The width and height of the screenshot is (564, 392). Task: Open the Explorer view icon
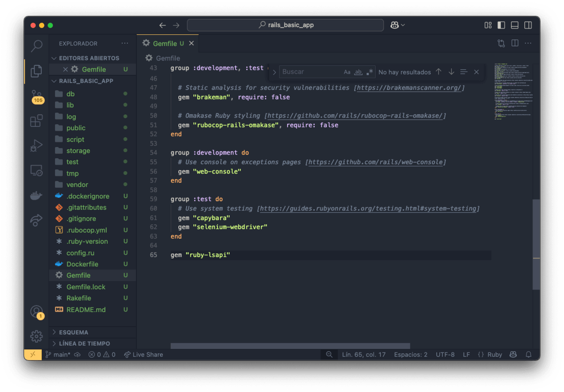point(37,71)
